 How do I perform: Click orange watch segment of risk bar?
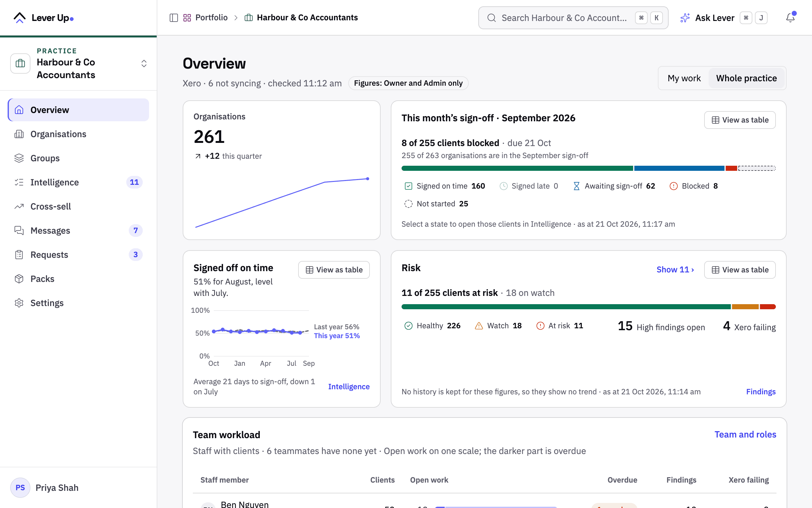[745, 307]
